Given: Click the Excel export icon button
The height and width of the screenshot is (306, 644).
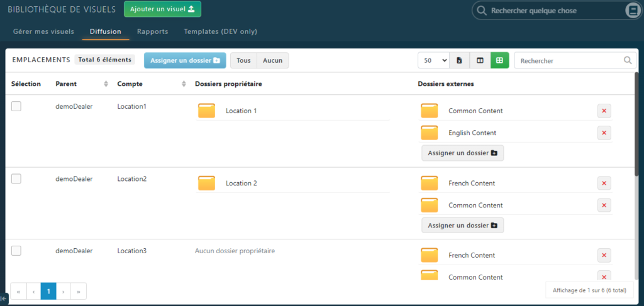Looking at the screenshot, I should pyautogui.click(x=459, y=60).
